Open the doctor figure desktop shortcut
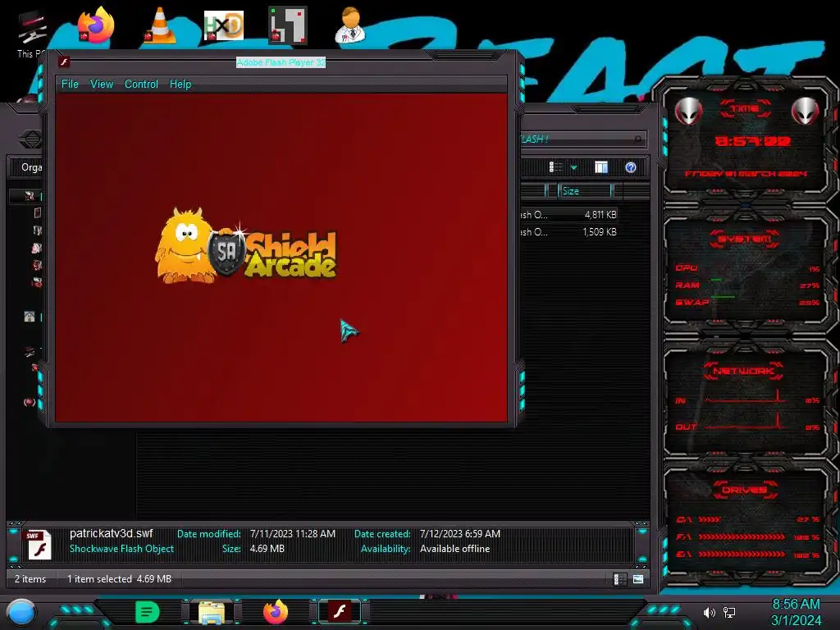The height and width of the screenshot is (630, 840). [350, 25]
